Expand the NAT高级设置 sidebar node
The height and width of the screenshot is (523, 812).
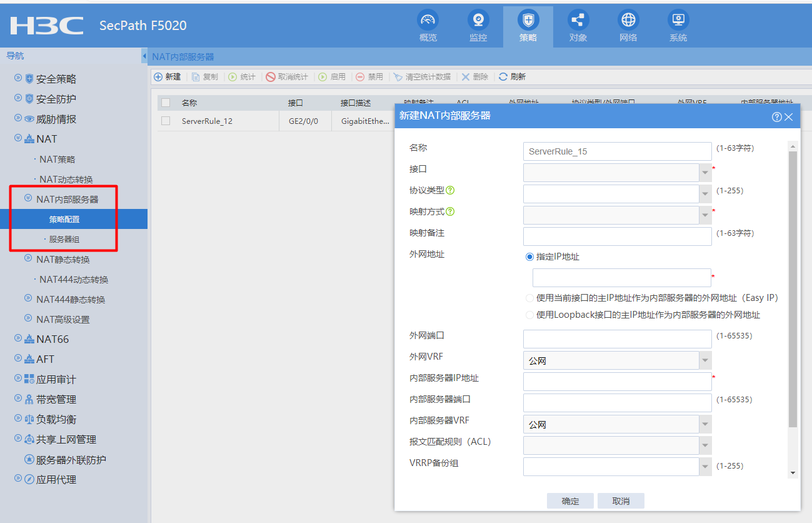tap(28, 318)
